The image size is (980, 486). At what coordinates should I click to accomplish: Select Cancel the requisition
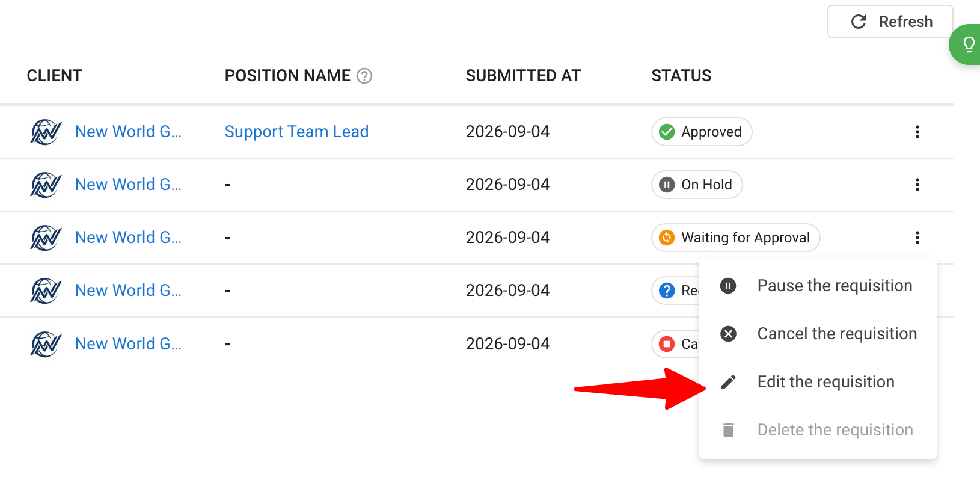818,334
